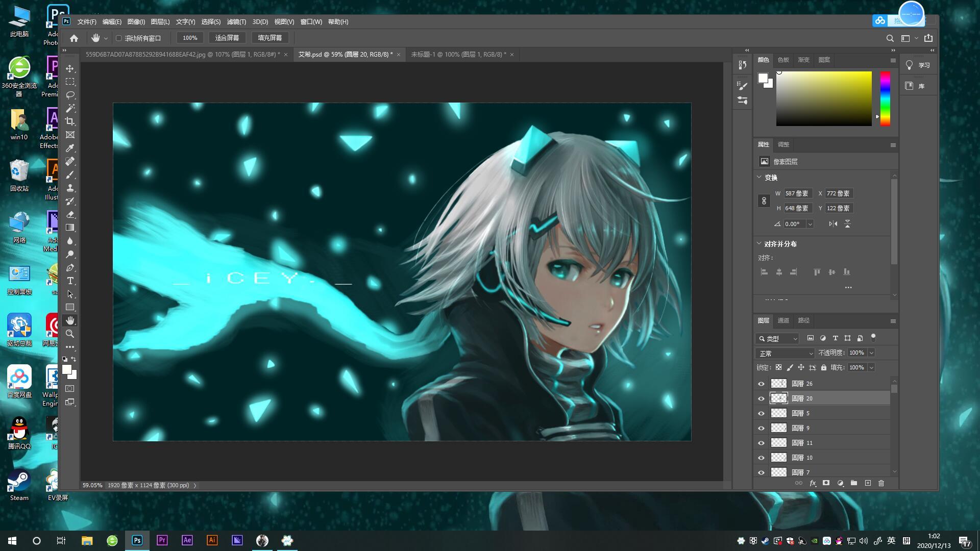Image resolution: width=980 pixels, height=551 pixels.
Task: Click the layer effects fx icon
Action: pos(813,483)
